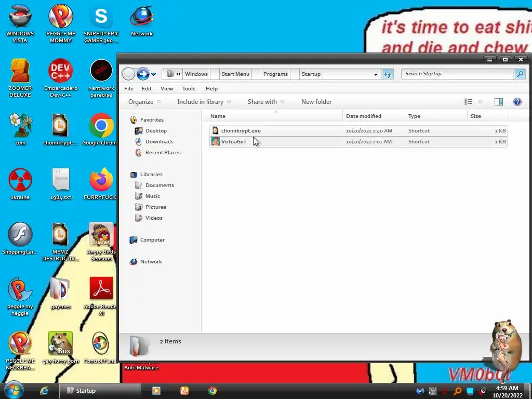This screenshot has height=399, width=532.
Task: Click the Explorer forward navigation arrow
Action: [x=143, y=74]
